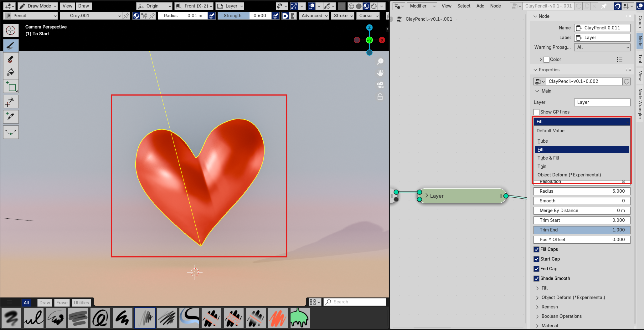Open the Add menu in node editor
This screenshot has height=330, width=644.
tap(480, 6)
